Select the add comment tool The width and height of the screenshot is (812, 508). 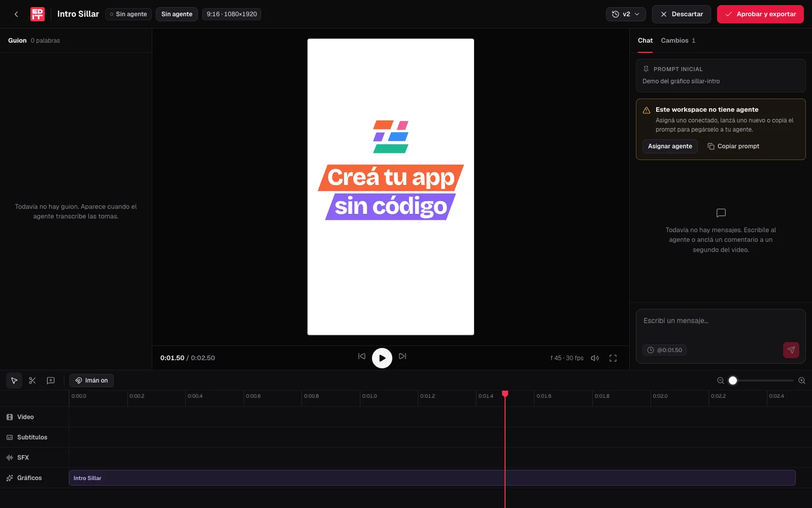coord(51,380)
